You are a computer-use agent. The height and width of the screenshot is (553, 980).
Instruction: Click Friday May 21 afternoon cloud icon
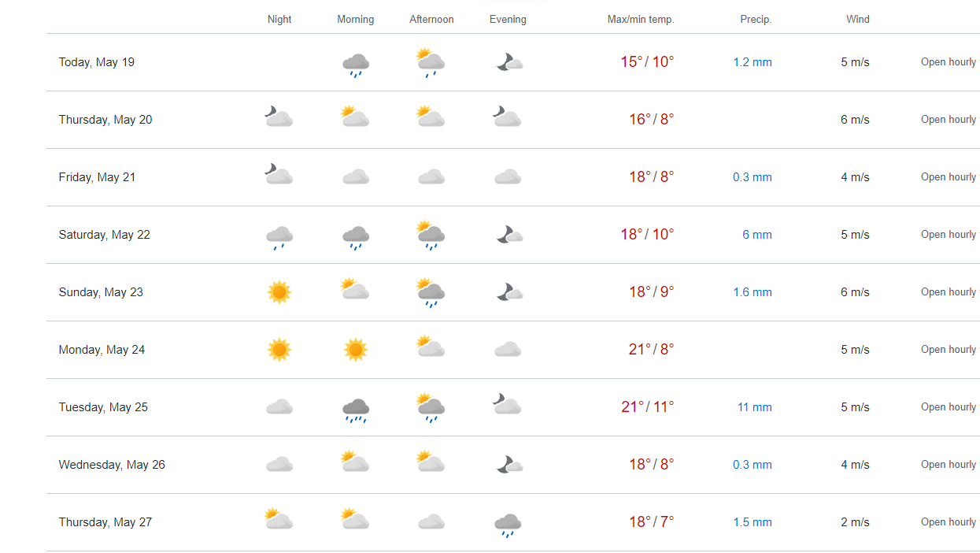pyautogui.click(x=431, y=177)
